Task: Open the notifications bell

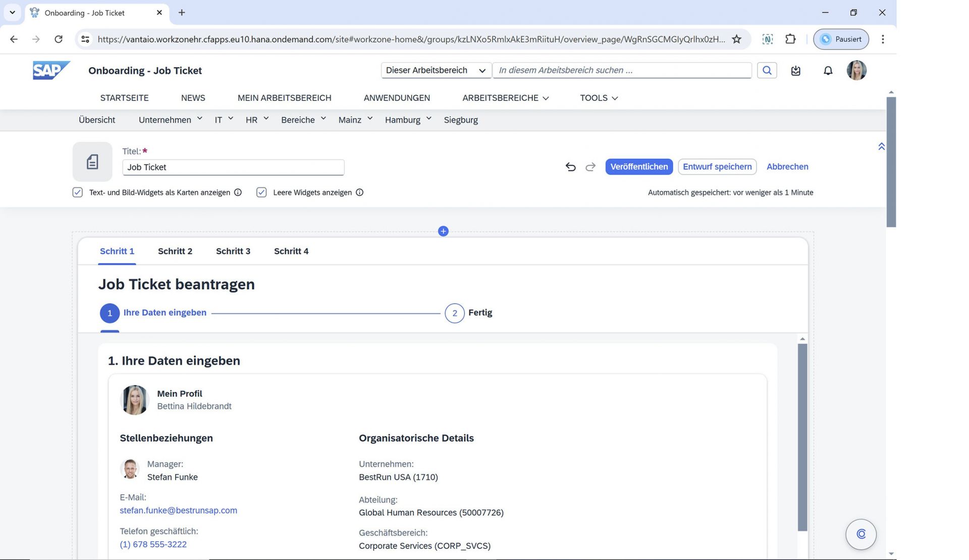Action: [x=828, y=71]
